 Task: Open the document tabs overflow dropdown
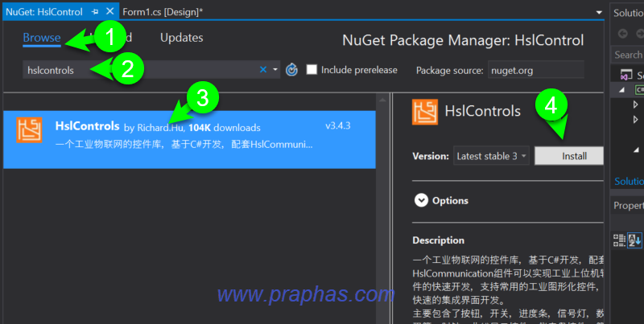tap(599, 12)
